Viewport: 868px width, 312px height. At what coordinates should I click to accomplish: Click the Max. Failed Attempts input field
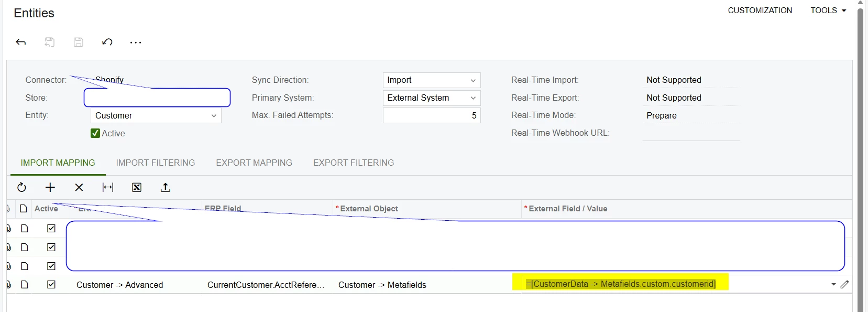[x=431, y=115]
